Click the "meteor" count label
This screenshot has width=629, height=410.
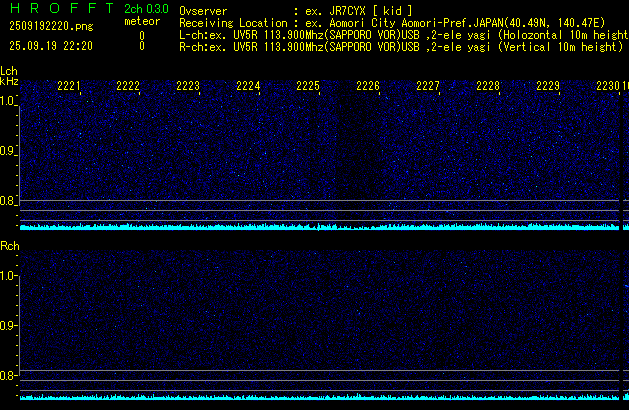click(141, 21)
